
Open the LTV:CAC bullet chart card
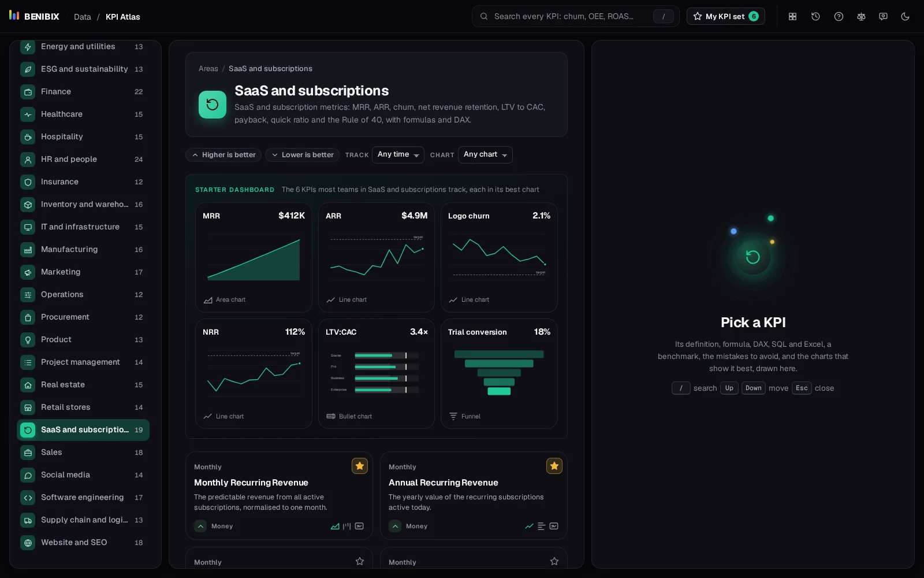click(377, 373)
